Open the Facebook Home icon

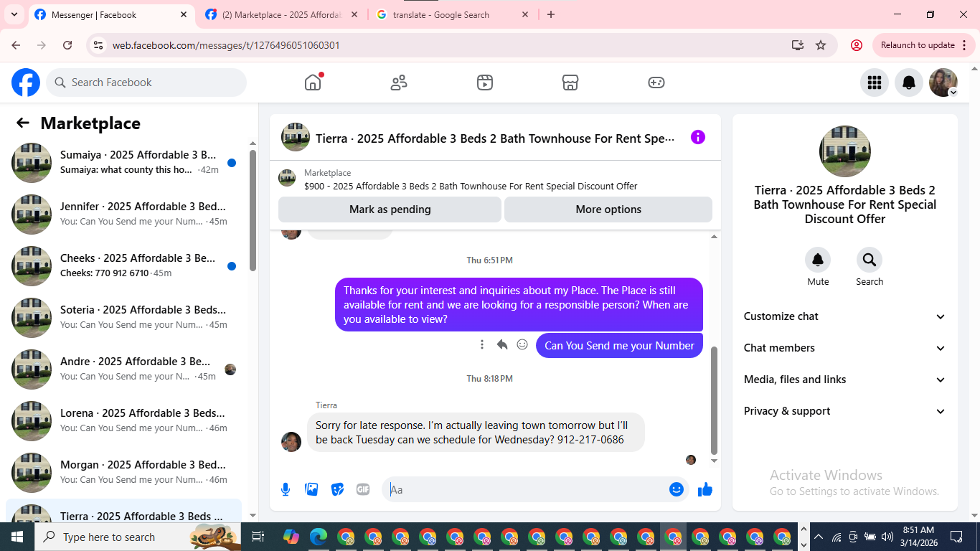(x=313, y=83)
